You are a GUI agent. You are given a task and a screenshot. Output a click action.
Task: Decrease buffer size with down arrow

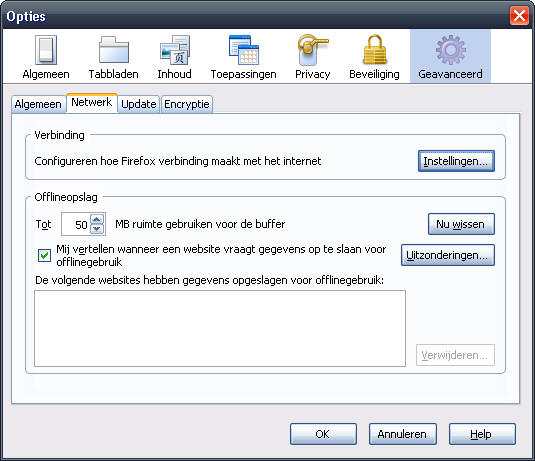[x=97, y=229]
